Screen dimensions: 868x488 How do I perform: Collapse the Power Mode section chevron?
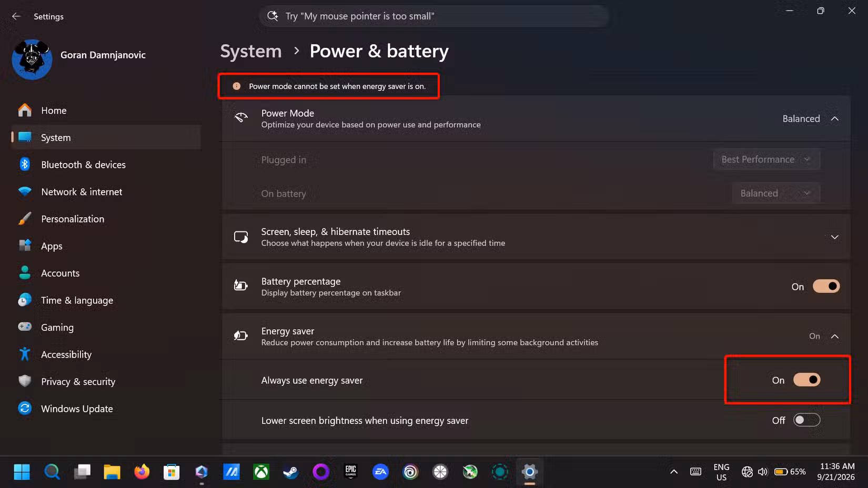834,119
